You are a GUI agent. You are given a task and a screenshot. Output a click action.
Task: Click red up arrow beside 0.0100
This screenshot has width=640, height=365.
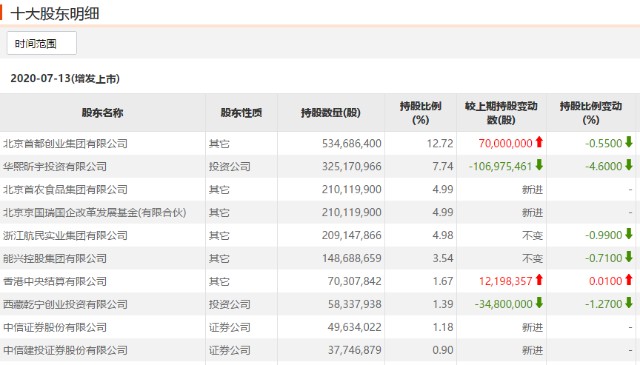[629, 280]
